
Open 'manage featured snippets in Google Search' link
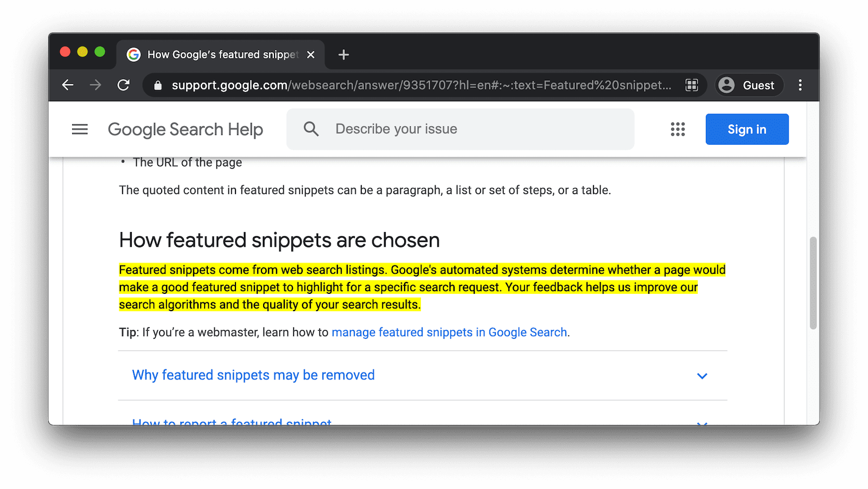[449, 332]
